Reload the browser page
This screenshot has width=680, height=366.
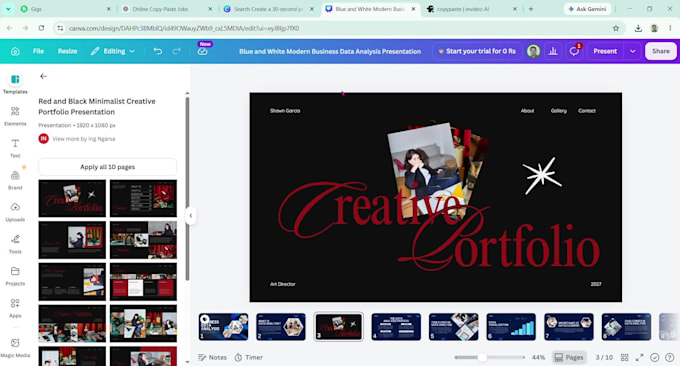pyautogui.click(x=41, y=28)
